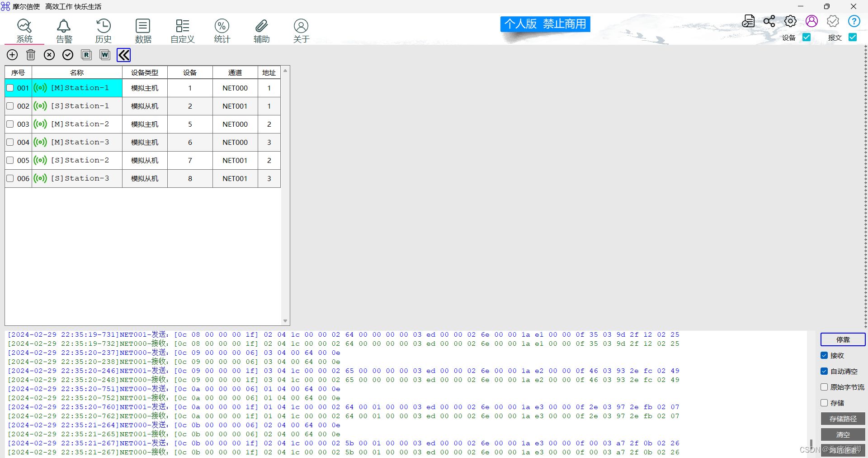Open the 统计 section
This screenshot has width=868, height=458.
pos(222,30)
